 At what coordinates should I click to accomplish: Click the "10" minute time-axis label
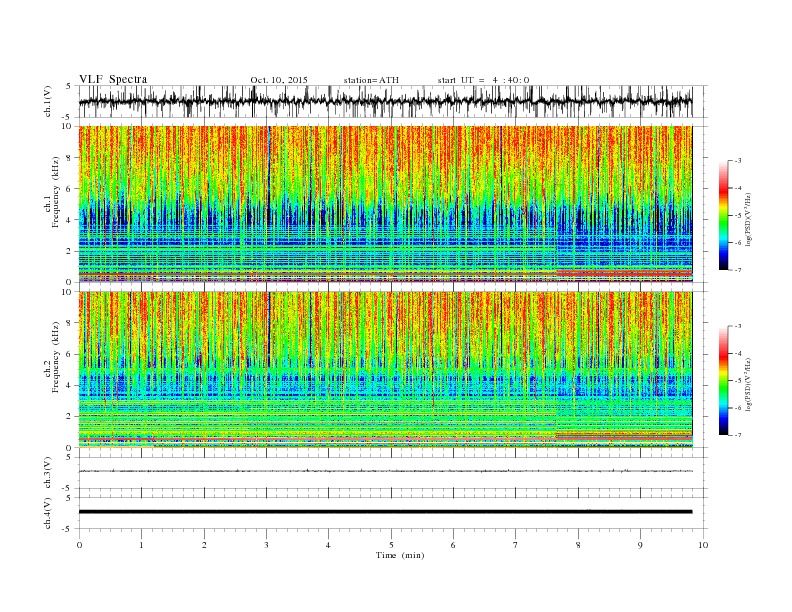click(x=703, y=545)
